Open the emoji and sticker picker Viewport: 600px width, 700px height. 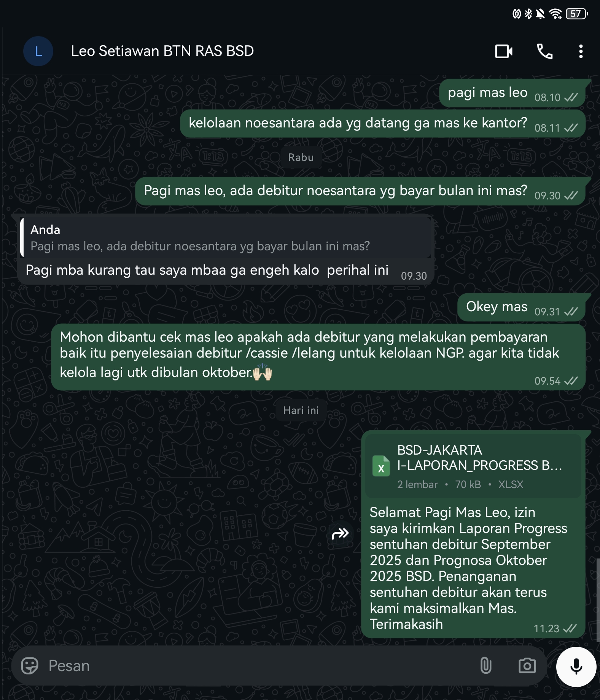pyautogui.click(x=30, y=666)
